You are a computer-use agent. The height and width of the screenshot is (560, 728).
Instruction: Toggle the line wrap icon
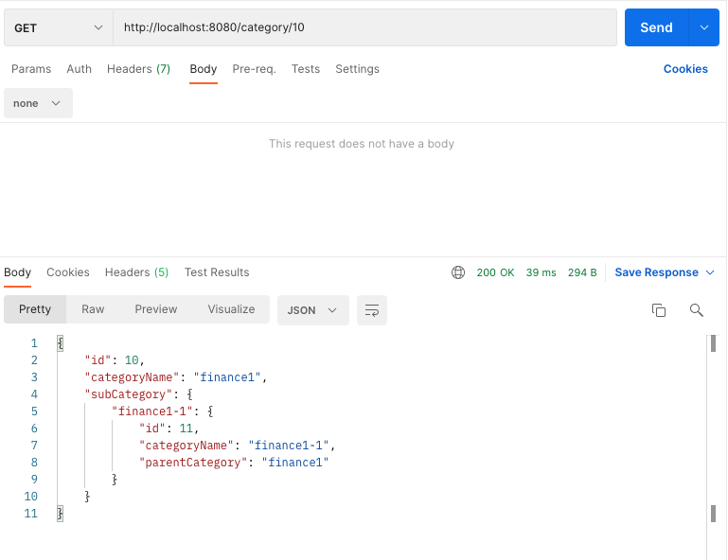[372, 310]
